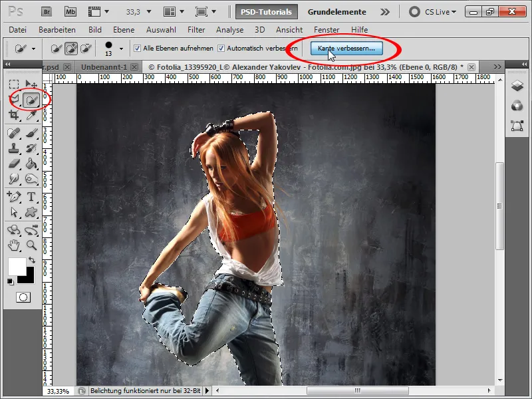Reset default foreground and background colors
532x399 pixels.
[11, 281]
